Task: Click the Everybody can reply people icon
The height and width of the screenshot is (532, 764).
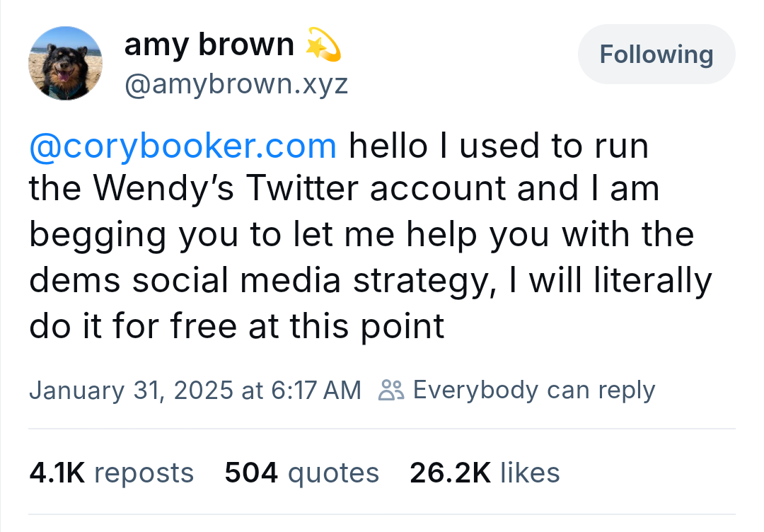Action: (391, 391)
